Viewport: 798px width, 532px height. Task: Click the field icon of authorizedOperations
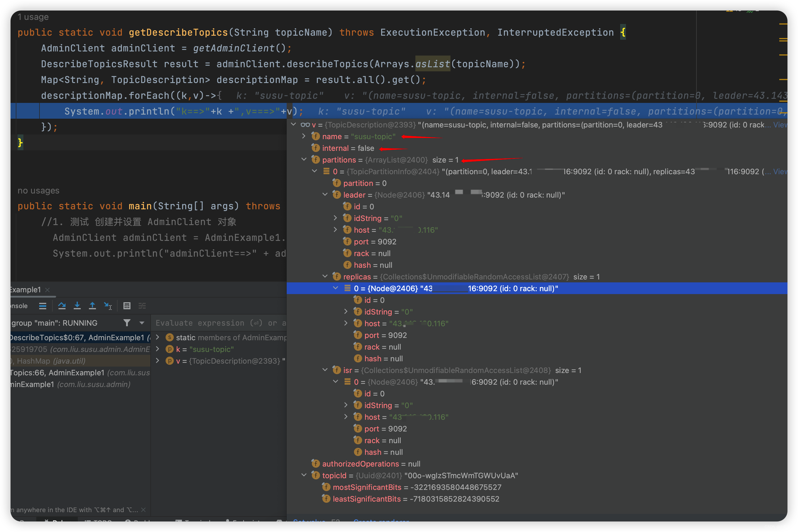(x=316, y=464)
